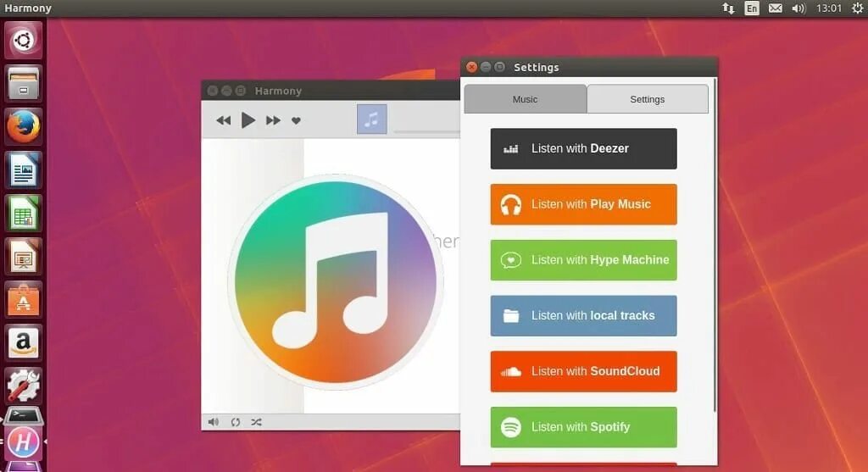Switch to the Settings tab
The width and height of the screenshot is (868, 472).
tap(647, 99)
